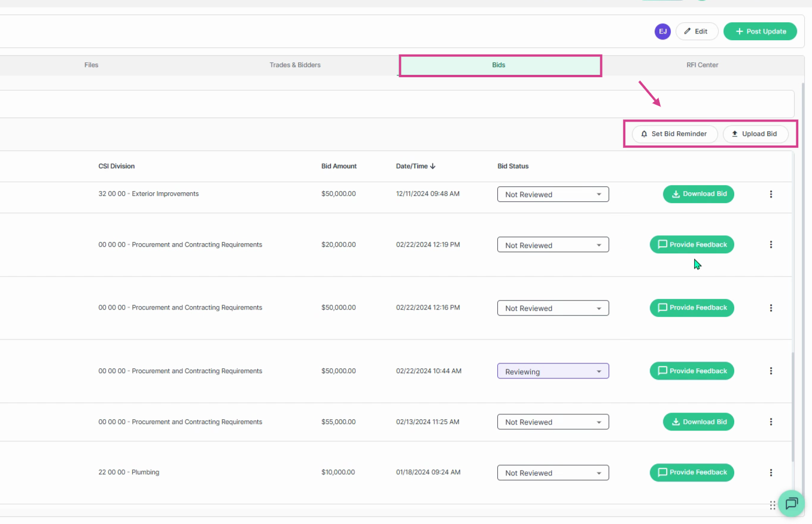Click the EJ user avatar
The height and width of the screenshot is (524, 812).
pyautogui.click(x=662, y=31)
